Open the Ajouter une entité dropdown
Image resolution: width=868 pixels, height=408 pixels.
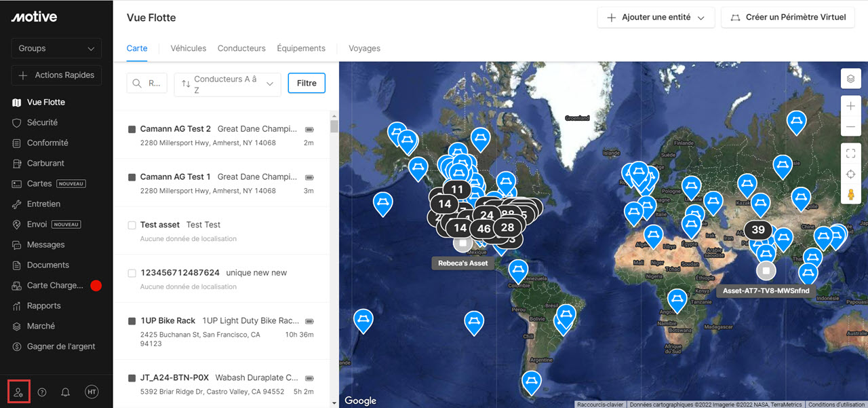click(x=656, y=18)
